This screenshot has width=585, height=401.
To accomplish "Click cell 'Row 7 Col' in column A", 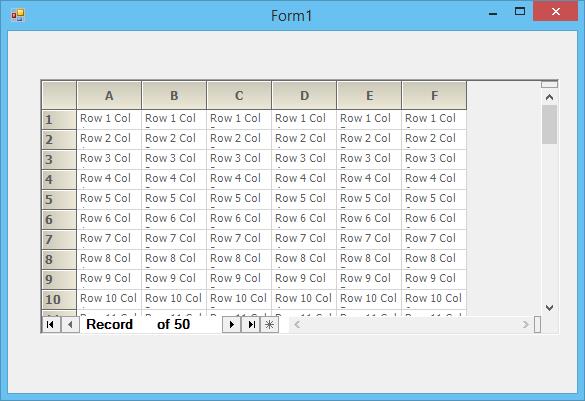I will click(x=109, y=240).
